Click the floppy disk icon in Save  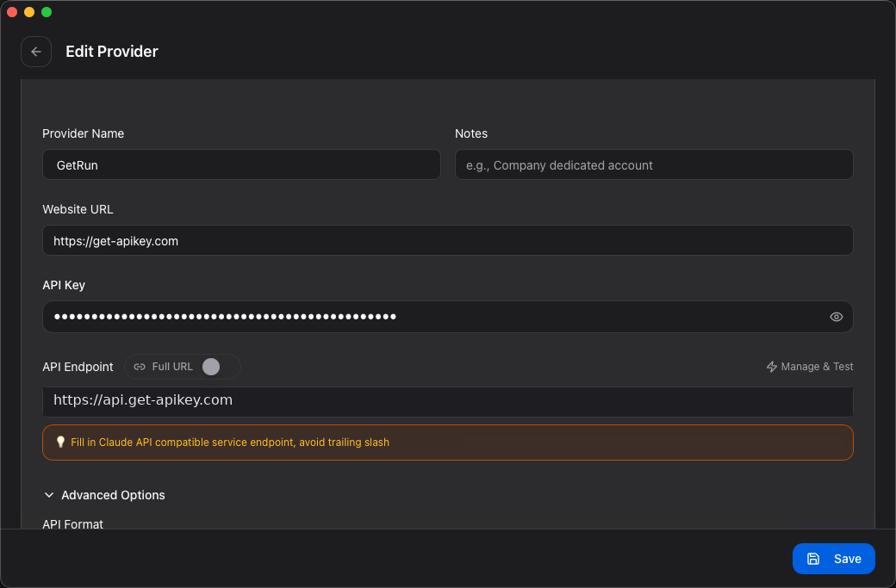click(813, 559)
